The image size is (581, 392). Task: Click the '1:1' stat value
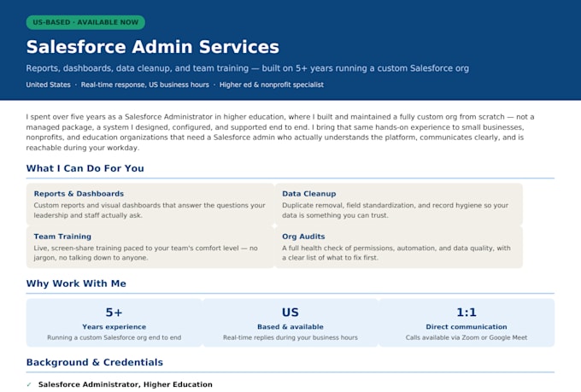(467, 313)
